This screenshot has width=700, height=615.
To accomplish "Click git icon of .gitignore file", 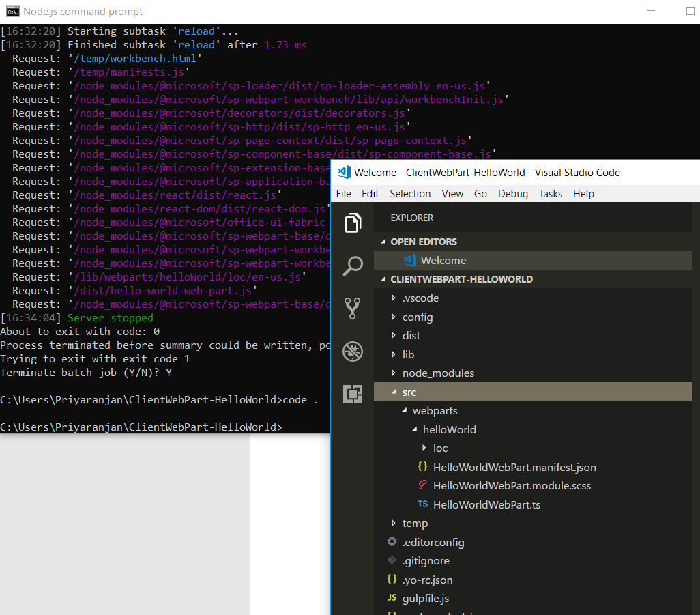I will 392,560.
